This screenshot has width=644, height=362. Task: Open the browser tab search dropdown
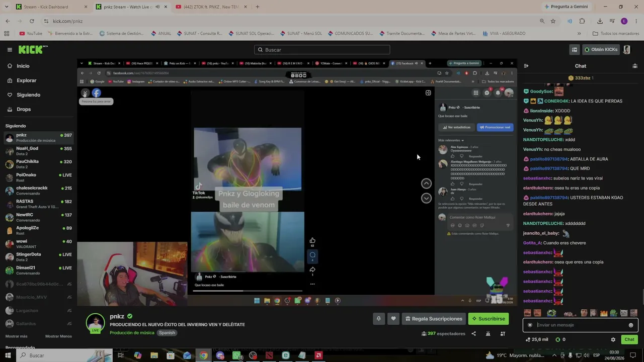(x=6, y=7)
